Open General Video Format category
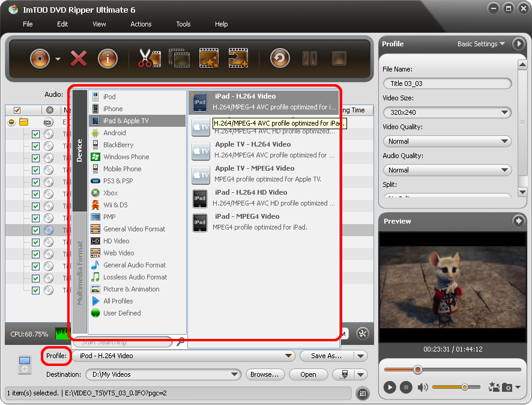The width and height of the screenshot is (532, 405). pyautogui.click(x=138, y=229)
